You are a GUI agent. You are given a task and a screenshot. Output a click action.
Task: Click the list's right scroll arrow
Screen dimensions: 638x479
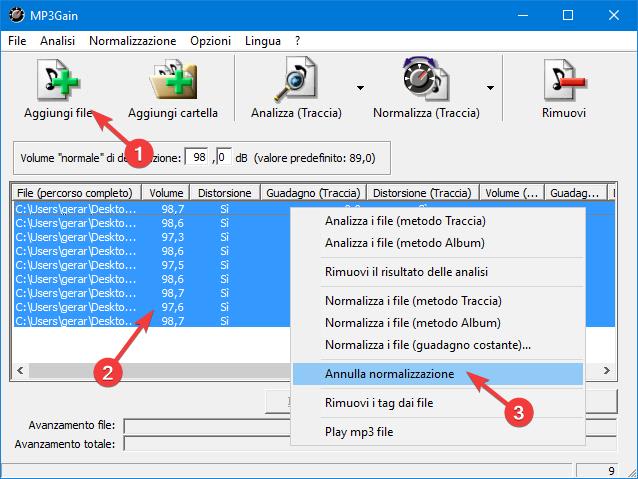click(606, 370)
